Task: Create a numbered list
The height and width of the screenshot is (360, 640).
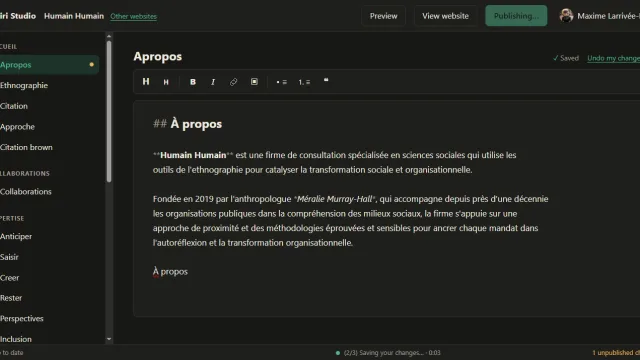Action: 304,82
